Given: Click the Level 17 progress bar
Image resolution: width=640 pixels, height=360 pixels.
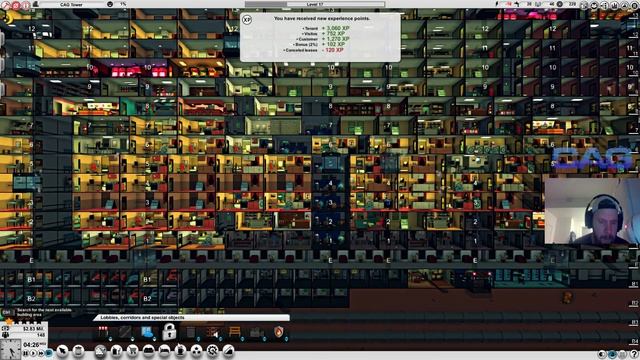Looking at the screenshot, I should (x=315, y=4).
